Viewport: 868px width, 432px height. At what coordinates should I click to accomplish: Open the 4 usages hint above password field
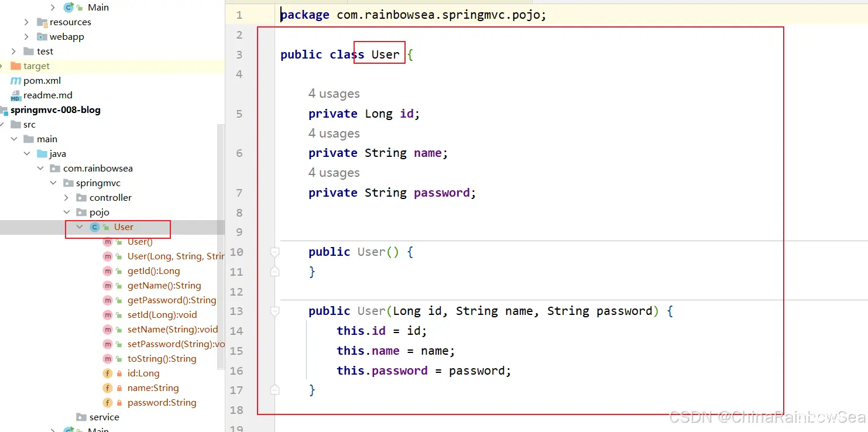click(334, 173)
